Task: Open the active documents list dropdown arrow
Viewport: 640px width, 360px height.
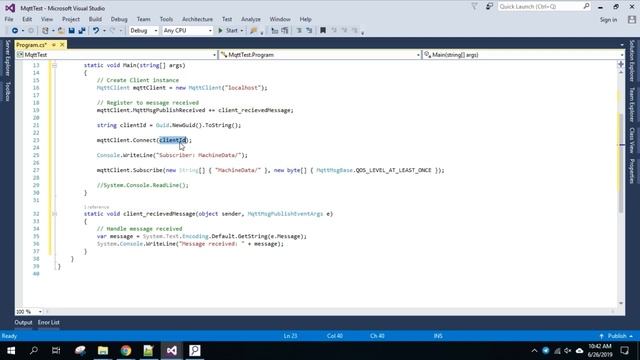Action: pos(622,45)
